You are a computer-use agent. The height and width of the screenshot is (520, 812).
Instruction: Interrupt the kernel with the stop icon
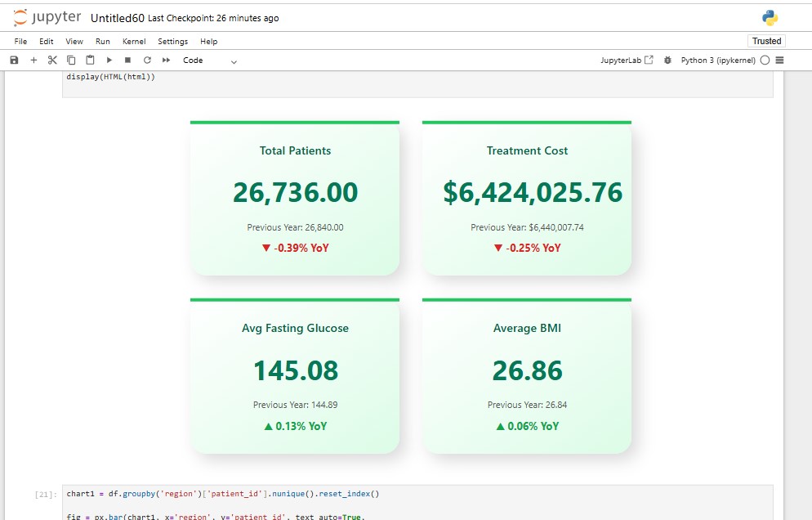pyautogui.click(x=128, y=61)
